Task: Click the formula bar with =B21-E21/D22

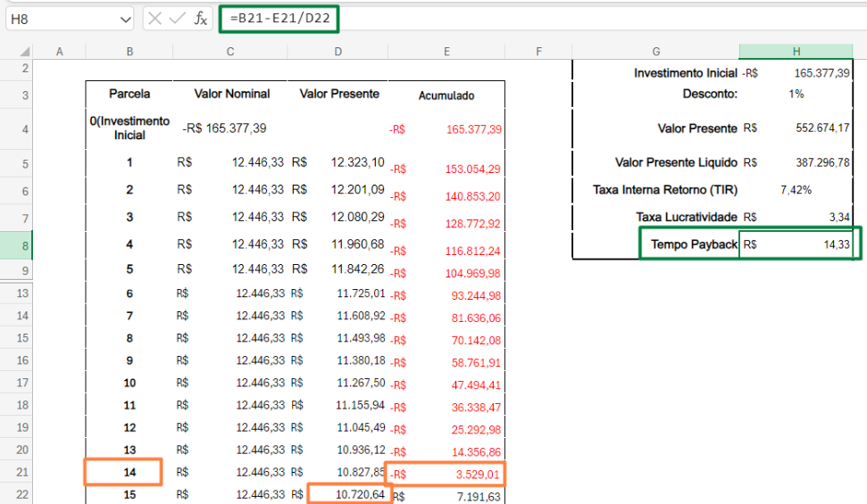Action: pyautogui.click(x=279, y=19)
